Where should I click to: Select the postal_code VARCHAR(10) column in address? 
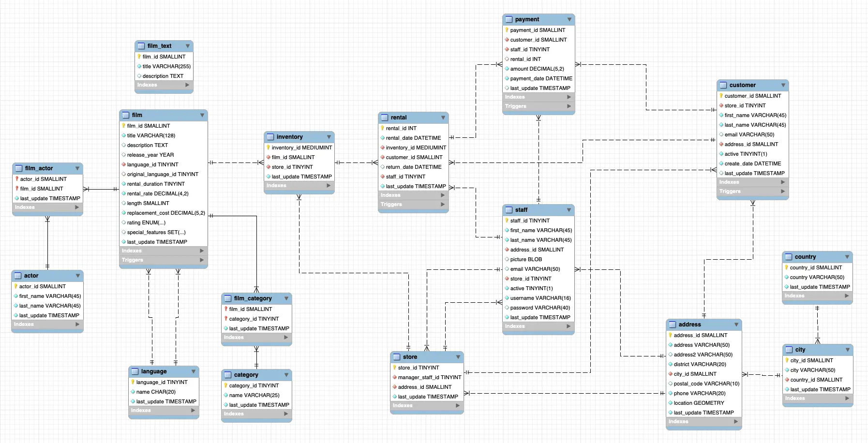[704, 384]
